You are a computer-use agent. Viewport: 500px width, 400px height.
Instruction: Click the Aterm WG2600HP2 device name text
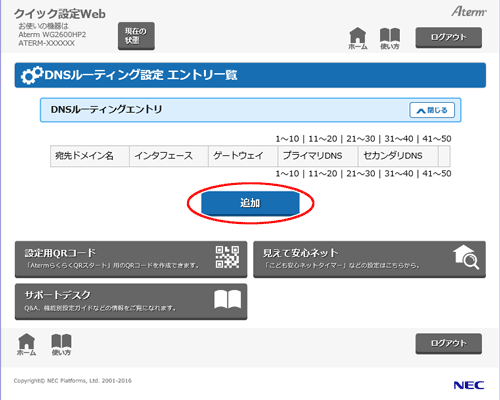pyautogui.click(x=52, y=35)
